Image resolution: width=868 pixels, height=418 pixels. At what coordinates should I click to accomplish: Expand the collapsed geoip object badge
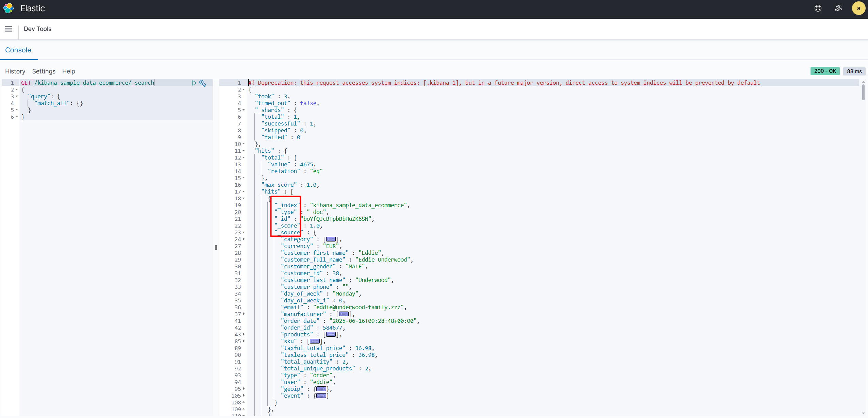click(x=321, y=389)
